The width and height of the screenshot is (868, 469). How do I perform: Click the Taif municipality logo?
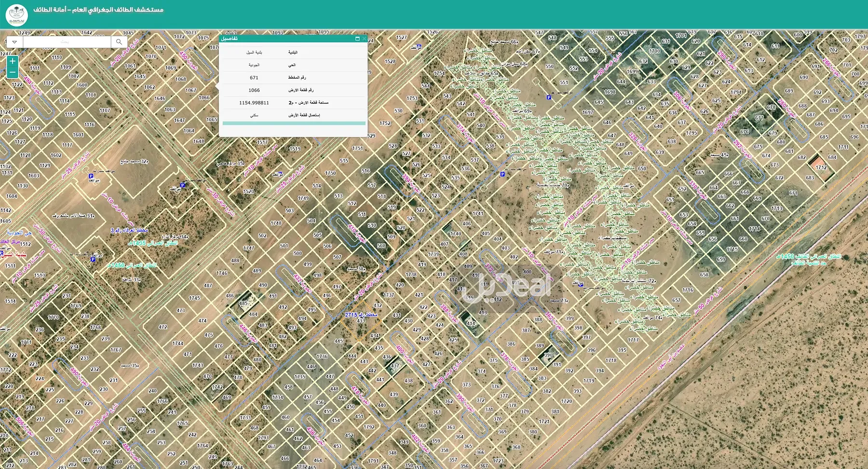[17, 14]
